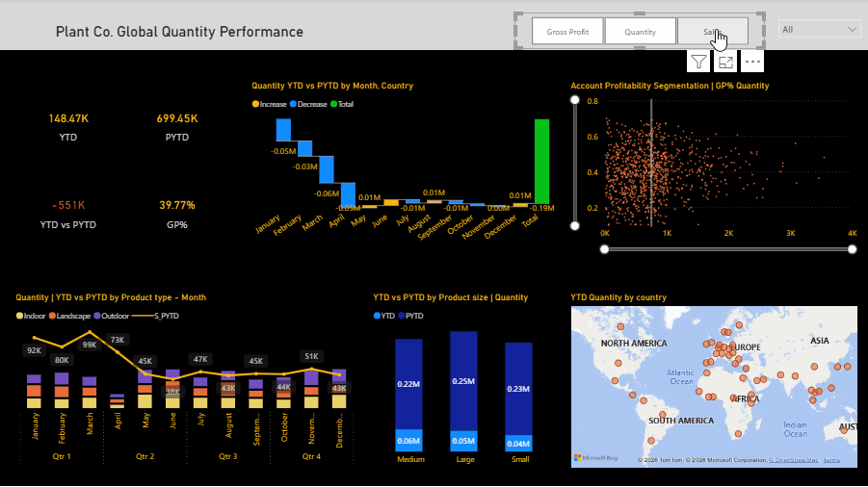Viewport: 868px width, 487px height.
Task: Toggle the PYTD legend item in product size chart
Action: (410, 317)
